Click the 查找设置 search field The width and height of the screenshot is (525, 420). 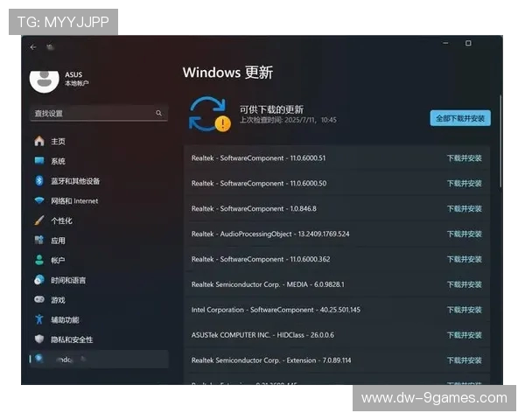point(99,113)
